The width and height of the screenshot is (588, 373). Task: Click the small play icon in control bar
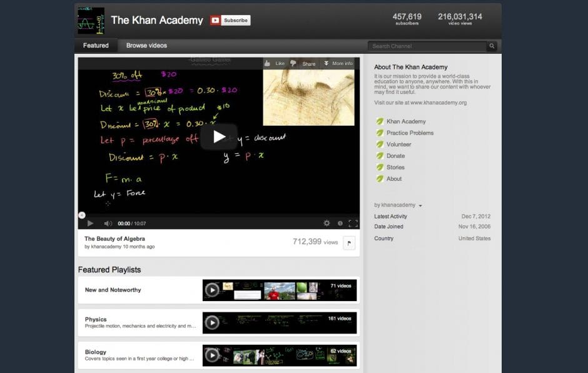90,223
